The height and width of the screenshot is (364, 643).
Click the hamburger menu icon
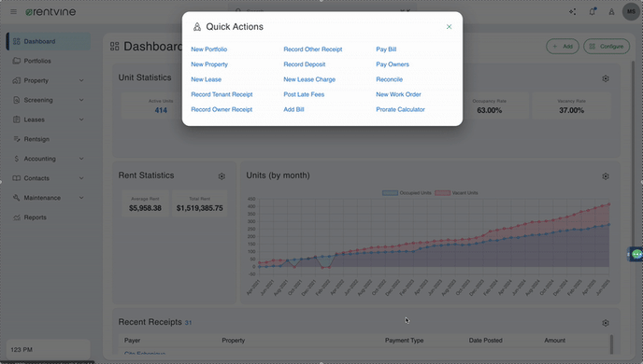pos(13,12)
